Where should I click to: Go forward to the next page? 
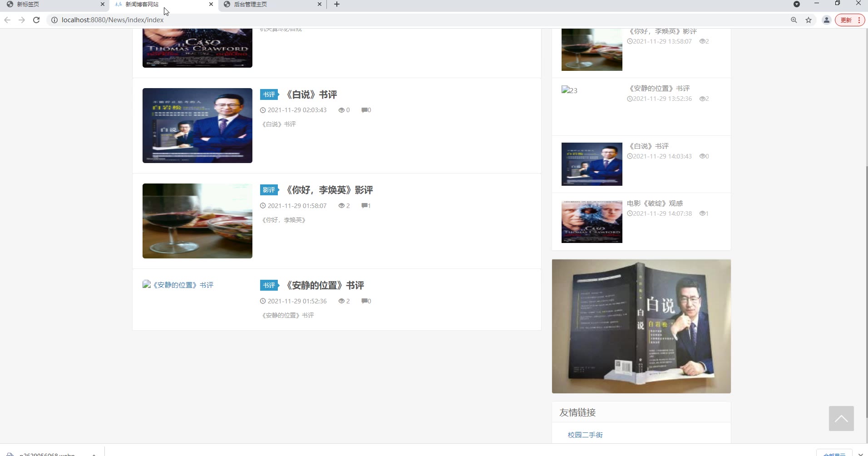[x=22, y=20]
